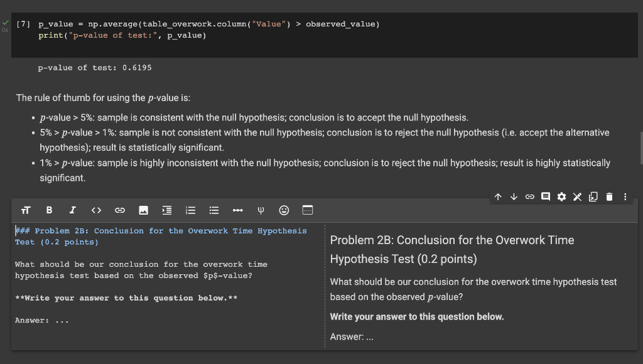The image size is (643, 364).
Task: Move the cell up
Action: pos(498,197)
